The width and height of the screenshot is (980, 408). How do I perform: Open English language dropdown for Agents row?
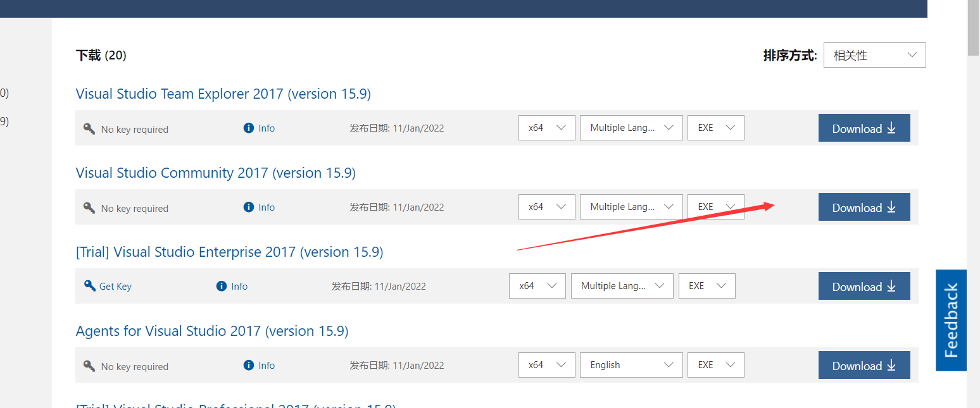coord(631,365)
